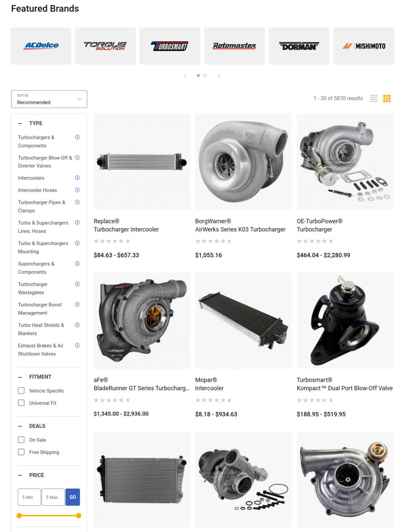Enable the On Sale filter

(21, 440)
